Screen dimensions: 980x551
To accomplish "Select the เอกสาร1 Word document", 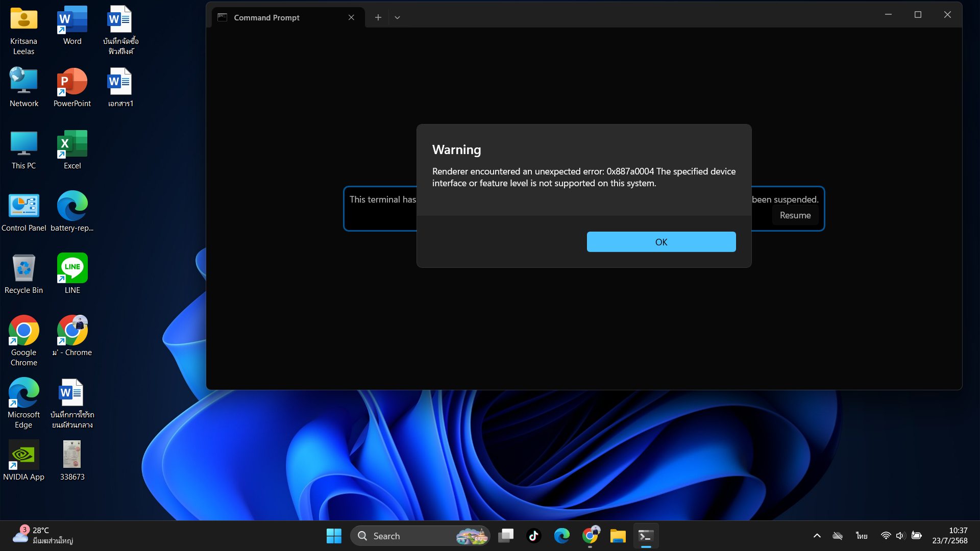I will point(120,88).
